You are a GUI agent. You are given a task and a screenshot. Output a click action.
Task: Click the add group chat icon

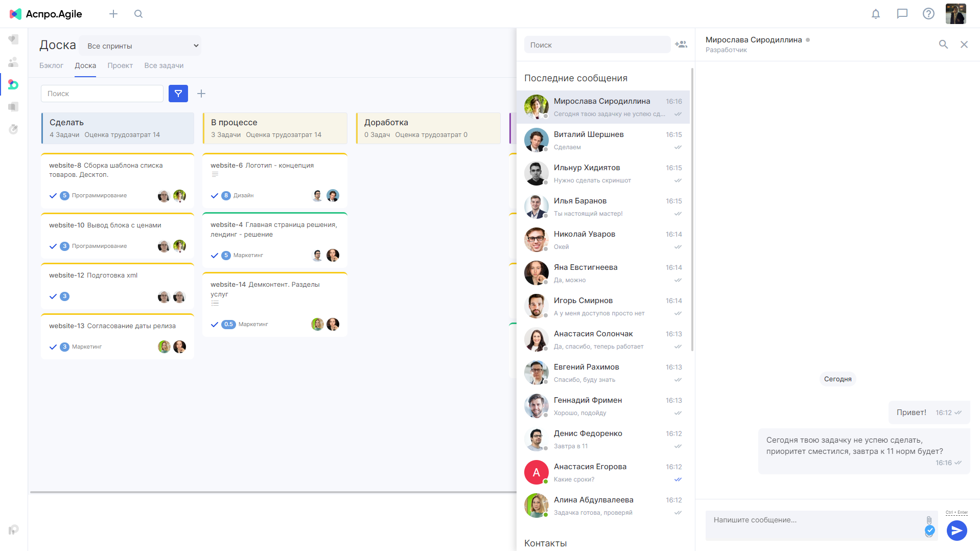pyautogui.click(x=681, y=44)
